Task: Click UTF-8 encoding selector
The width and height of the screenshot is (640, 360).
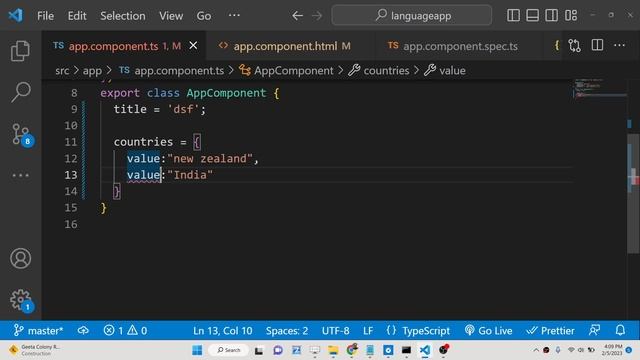Action: (x=336, y=330)
